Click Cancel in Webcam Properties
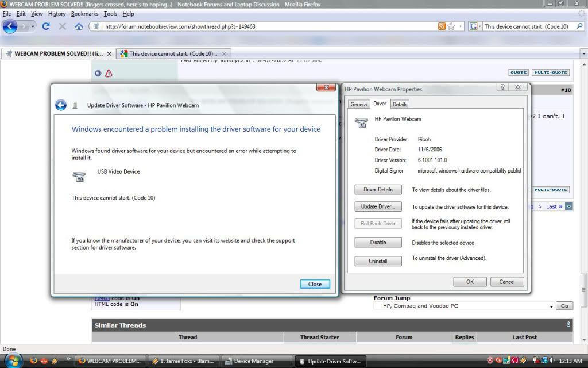Image resolution: width=588 pixels, height=368 pixels. (507, 282)
